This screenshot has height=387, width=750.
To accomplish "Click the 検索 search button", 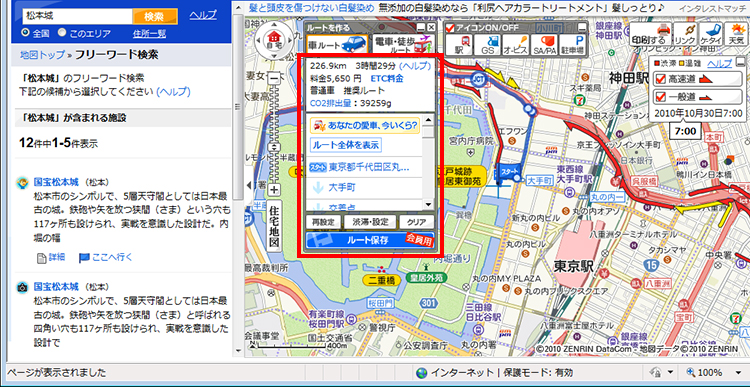I will [x=154, y=17].
